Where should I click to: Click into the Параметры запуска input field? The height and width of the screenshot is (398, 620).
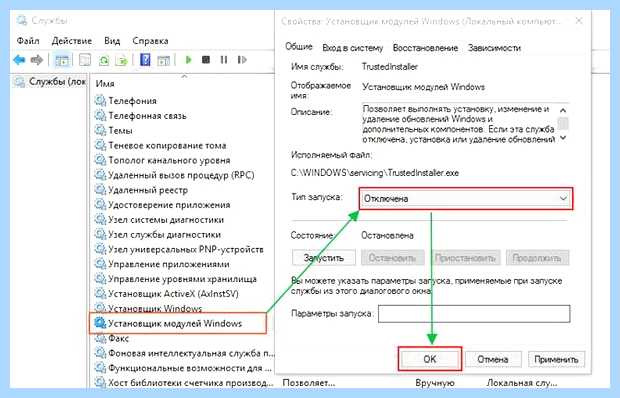(474, 313)
